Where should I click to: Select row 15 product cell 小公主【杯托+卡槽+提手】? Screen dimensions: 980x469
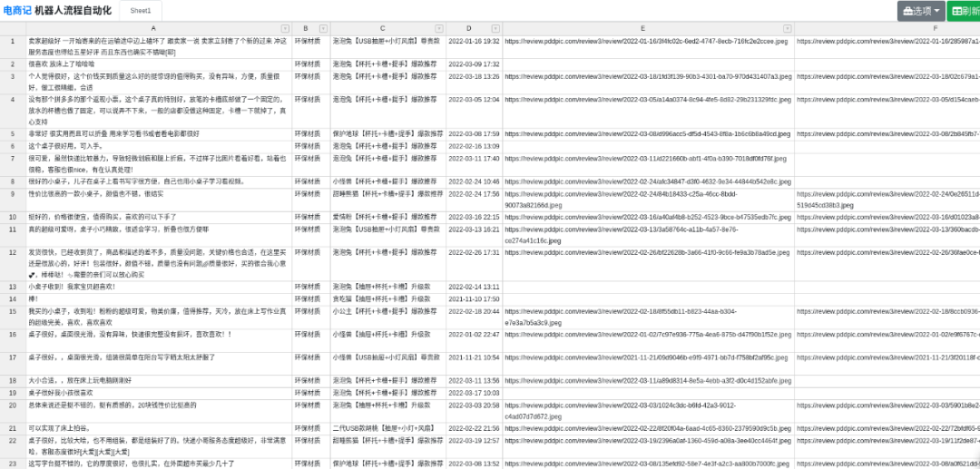coord(388,316)
